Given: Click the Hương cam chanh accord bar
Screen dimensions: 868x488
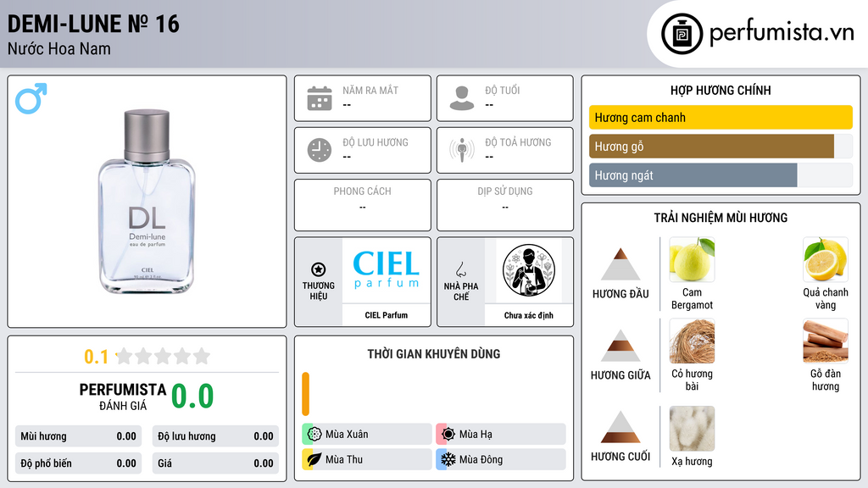Looking at the screenshot, I should [721, 117].
